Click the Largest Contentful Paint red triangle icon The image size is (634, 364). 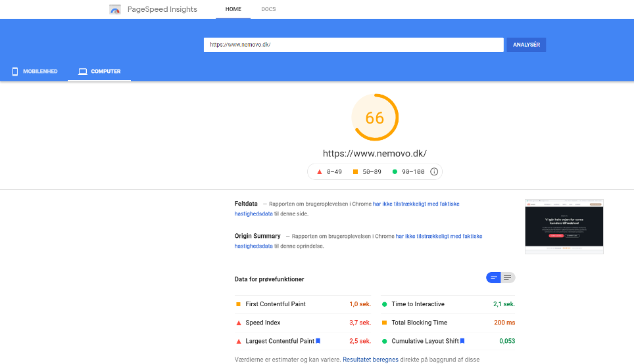point(239,342)
